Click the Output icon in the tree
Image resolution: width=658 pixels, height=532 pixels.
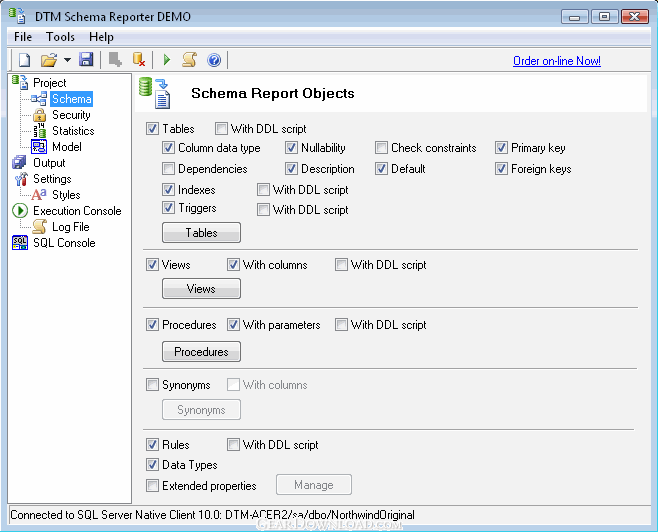pyautogui.click(x=20, y=163)
